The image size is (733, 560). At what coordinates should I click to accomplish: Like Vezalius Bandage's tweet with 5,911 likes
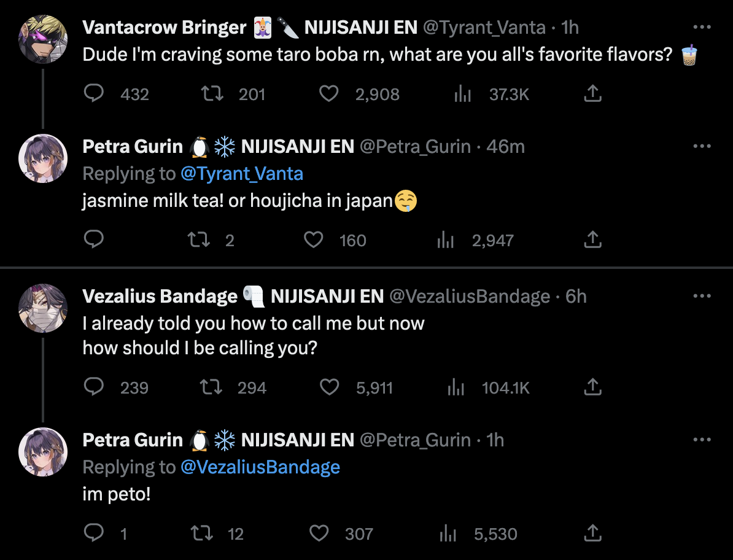(330, 387)
